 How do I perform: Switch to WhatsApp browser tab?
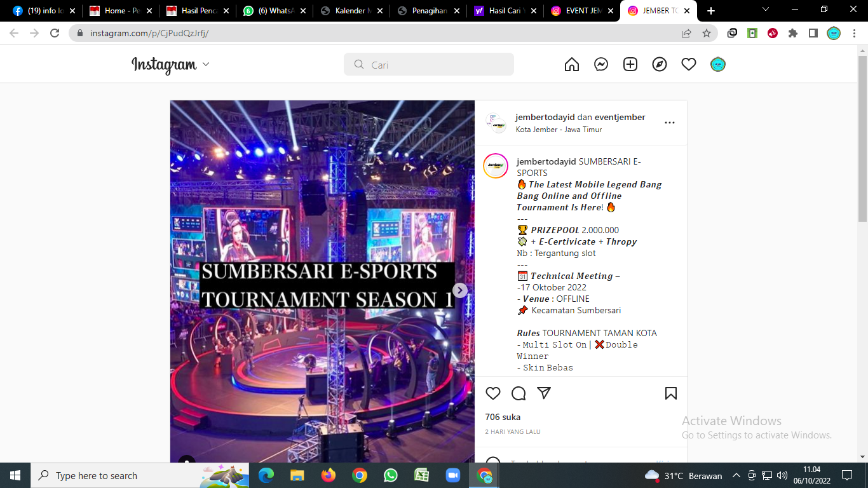273,11
